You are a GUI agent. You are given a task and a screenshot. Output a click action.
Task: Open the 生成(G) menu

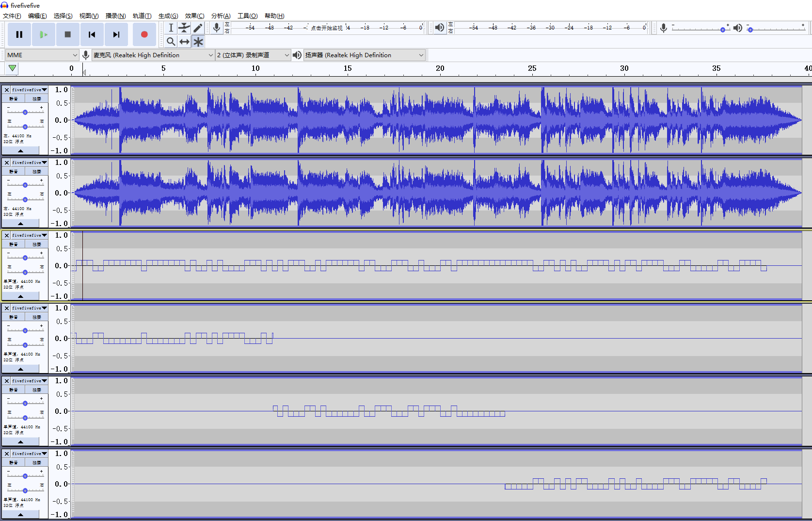(168, 16)
